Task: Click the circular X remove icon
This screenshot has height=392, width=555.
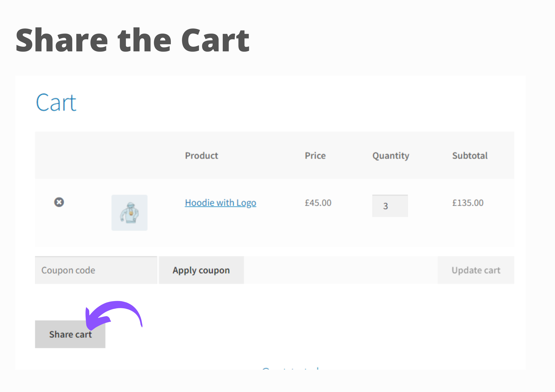Action: pyautogui.click(x=59, y=202)
